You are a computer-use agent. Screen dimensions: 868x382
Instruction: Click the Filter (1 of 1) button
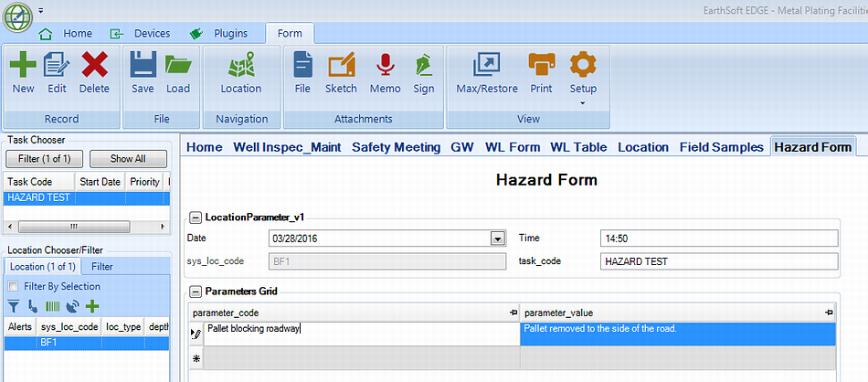pyautogui.click(x=44, y=159)
